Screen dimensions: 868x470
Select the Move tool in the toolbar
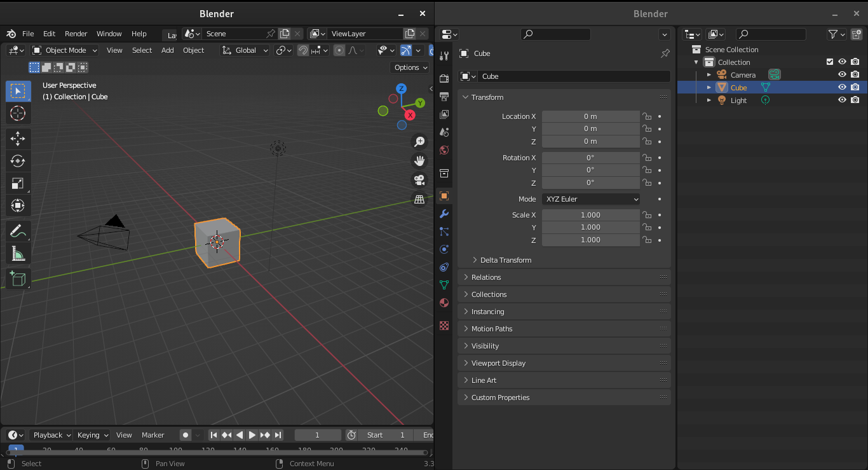coord(18,138)
